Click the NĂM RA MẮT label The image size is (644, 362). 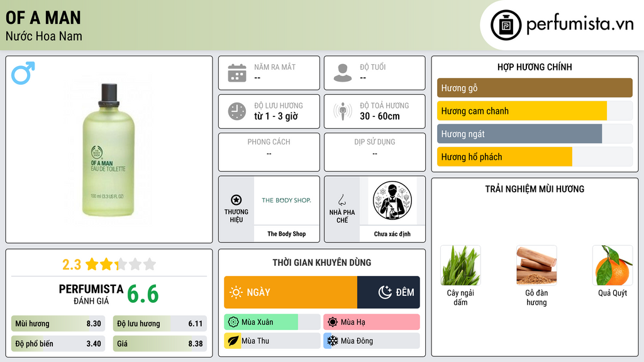(275, 67)
